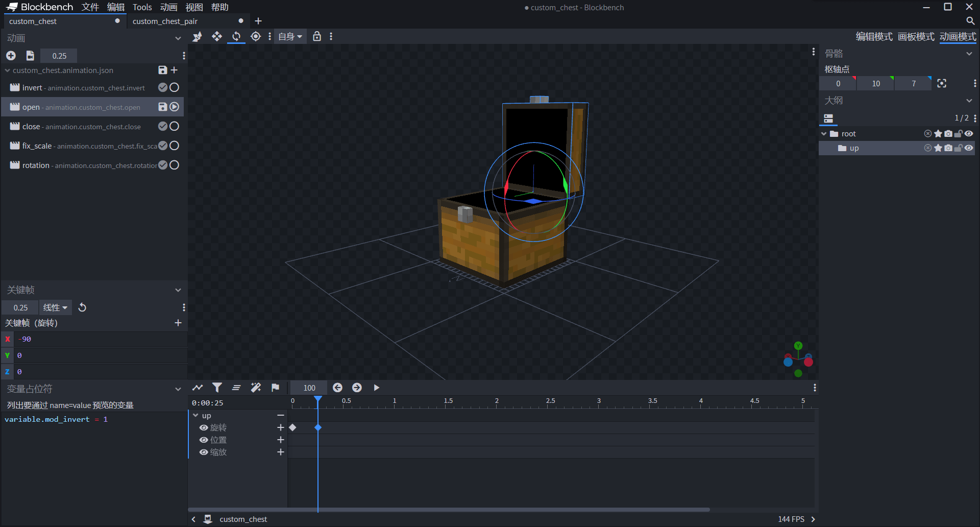Select the rotate tool in the toolbar

[236, 36]
